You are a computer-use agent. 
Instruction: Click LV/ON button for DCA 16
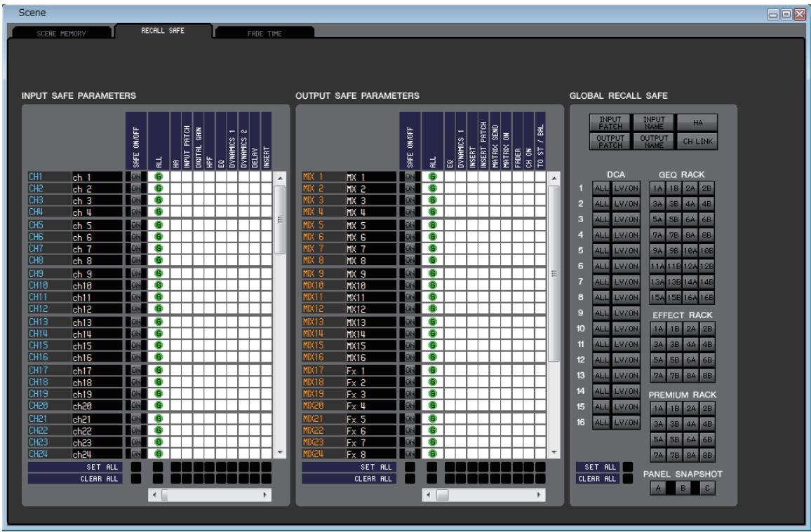pyautogui.click(x=626, y=423)
